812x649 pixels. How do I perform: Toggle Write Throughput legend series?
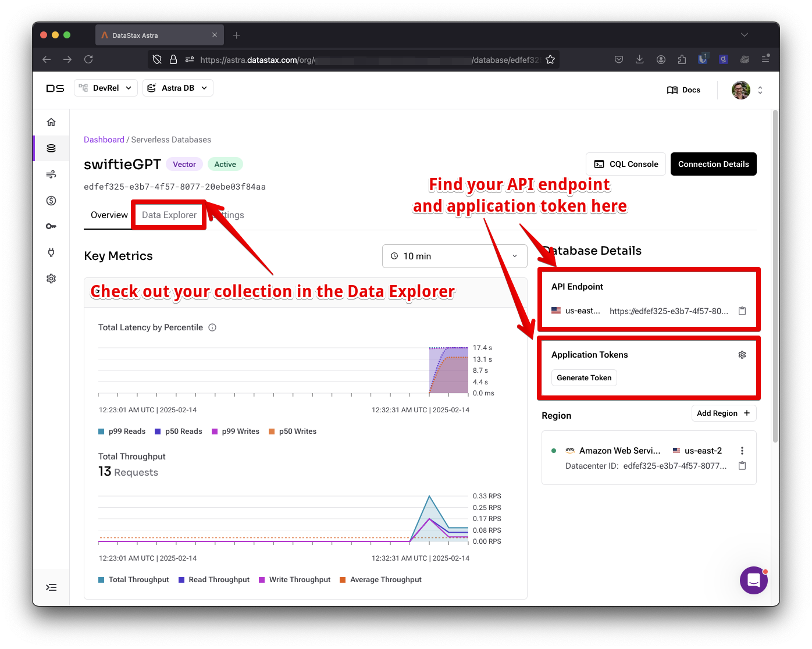click(295, 580)
